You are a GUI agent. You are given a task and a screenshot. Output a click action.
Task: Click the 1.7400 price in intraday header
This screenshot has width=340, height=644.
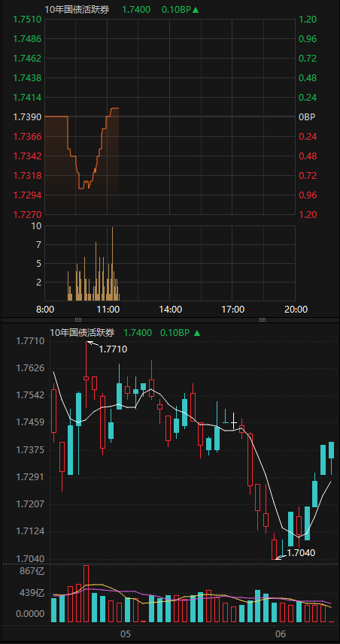tap(136, 10)
